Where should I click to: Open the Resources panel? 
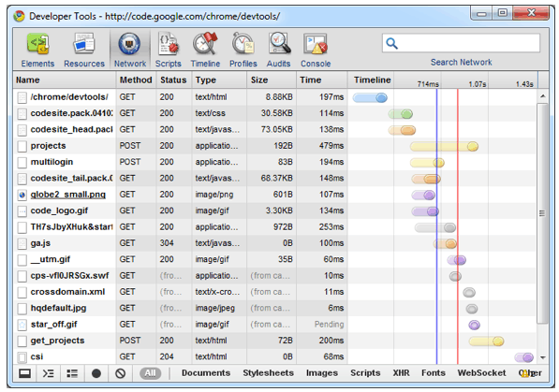coord(84,50)
